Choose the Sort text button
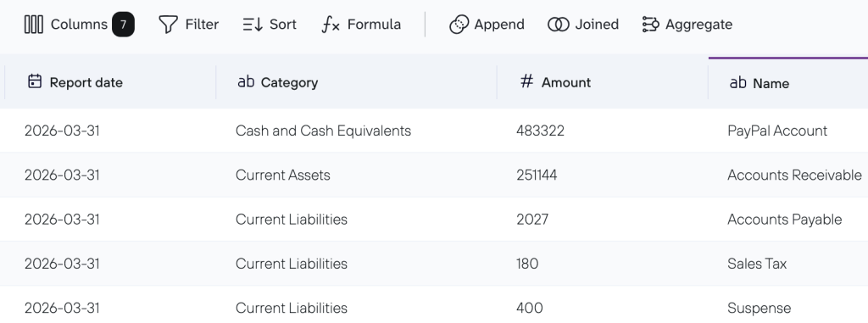Viewport: 868px width, 323px height. pos(283,25)
